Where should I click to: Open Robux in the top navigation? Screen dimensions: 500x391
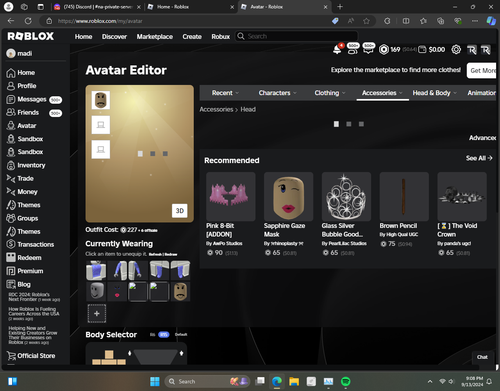(x=221, y=36)
